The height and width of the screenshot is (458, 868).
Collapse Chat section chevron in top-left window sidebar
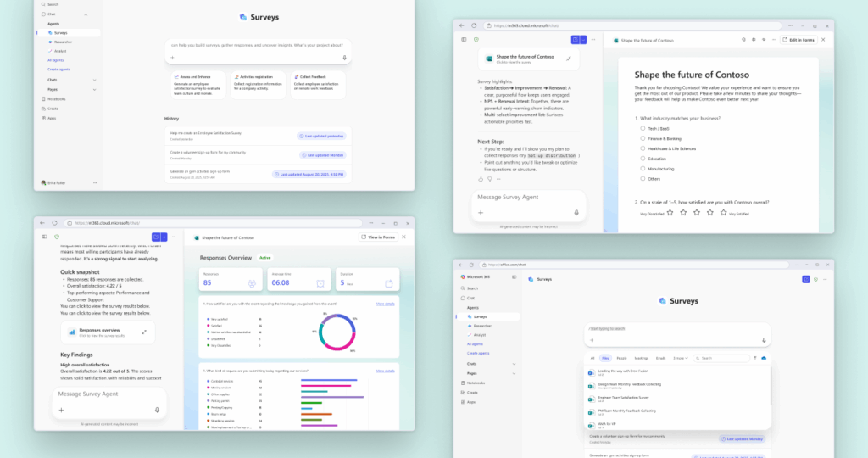tap(86, 14)
